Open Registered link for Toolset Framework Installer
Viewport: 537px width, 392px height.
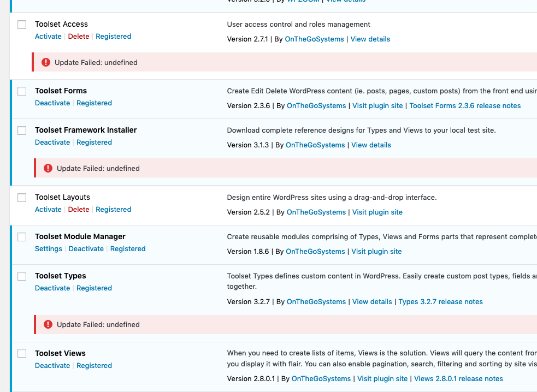94,142
